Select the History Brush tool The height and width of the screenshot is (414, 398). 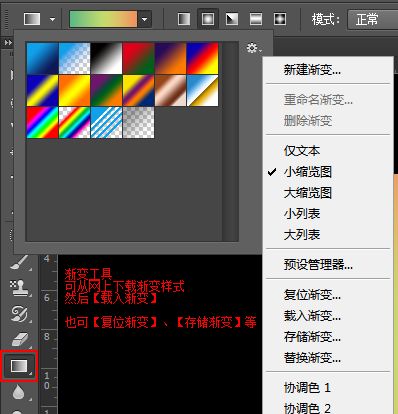pos(19,313)
